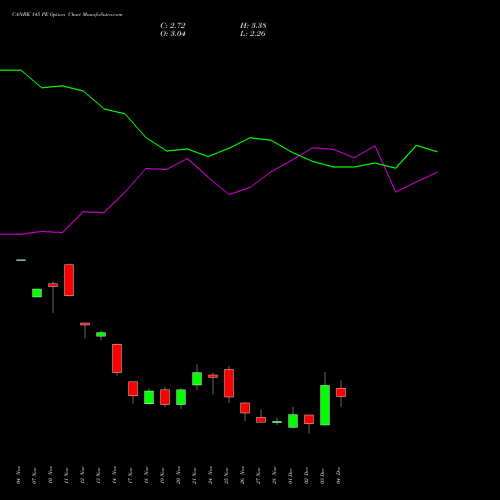Image resolution: width=500 pixels, height=500 pixels.
Task: Click the high value 'H: 3.38'
Action: [x=253, y=25]
